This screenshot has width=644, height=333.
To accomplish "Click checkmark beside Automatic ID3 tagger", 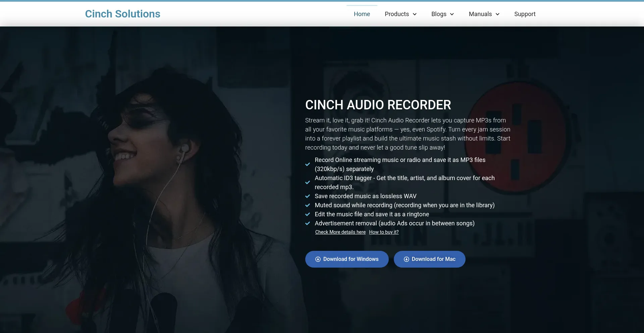I will pos(308,182).
